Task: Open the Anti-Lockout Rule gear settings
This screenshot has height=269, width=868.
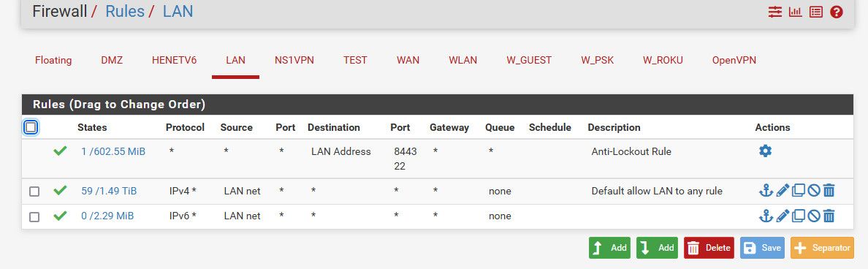Action: point(765,151)
